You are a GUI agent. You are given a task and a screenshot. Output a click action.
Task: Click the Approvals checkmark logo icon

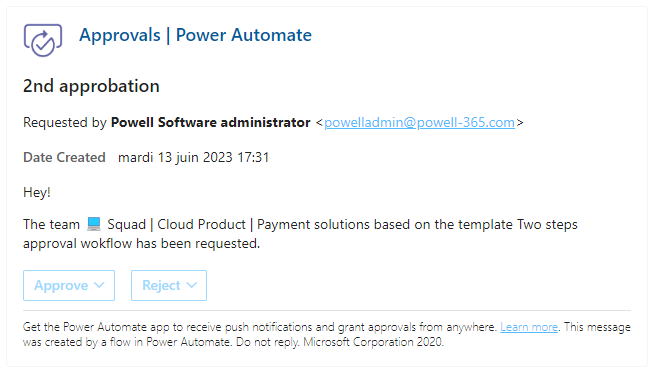point(43,40)
